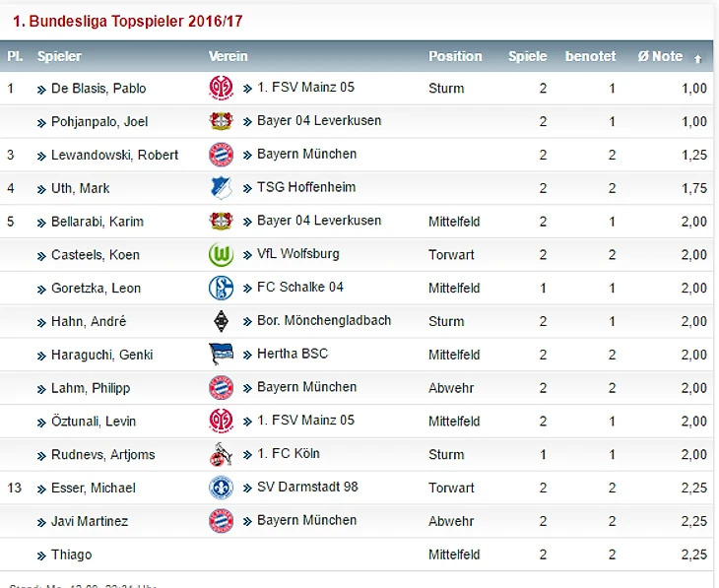Click the Bayer Leverkusen crest in Pohjanpalo's row
Screen dimensions: 719x588
tap(221, 121)
